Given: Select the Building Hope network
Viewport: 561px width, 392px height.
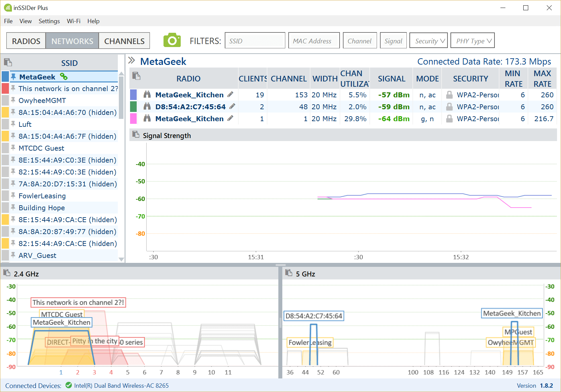Looking at the screenshot, I should click(x=42, y=208).
